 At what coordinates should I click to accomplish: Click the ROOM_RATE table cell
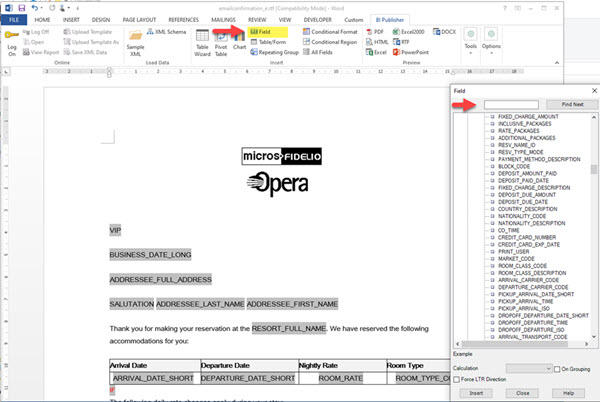(x=341, y=378)
